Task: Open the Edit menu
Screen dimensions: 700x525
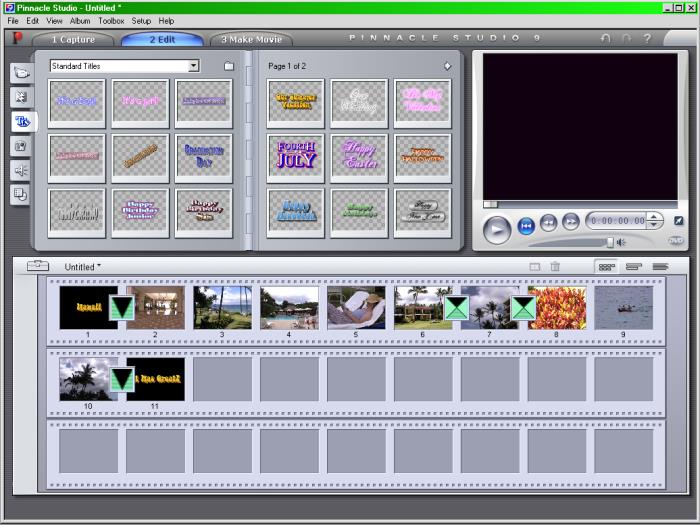Action: point(33,21)
